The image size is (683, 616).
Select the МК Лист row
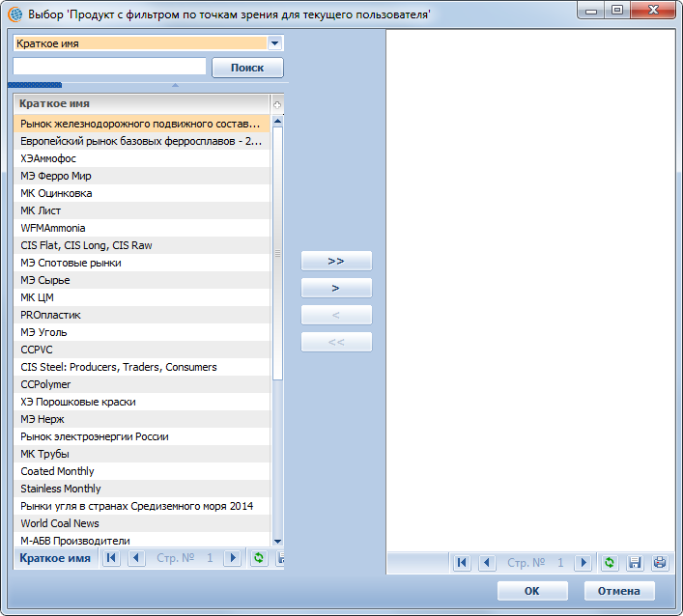[142, 210]
